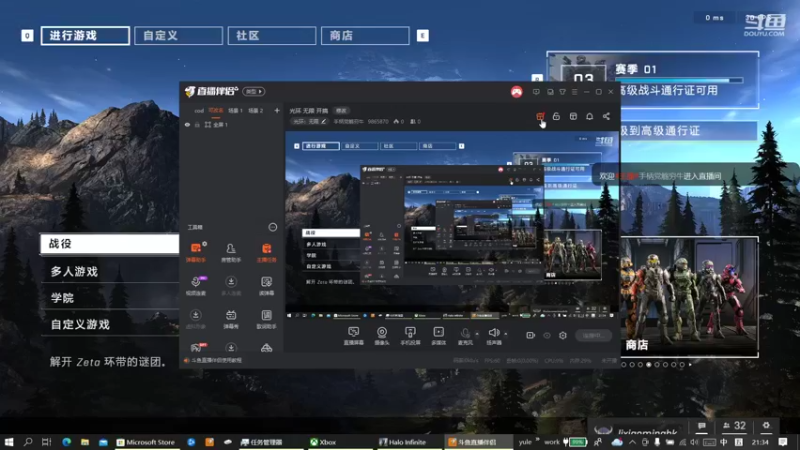Expand the speaker options arrow
Screen dimensions: 800x450
(x=506, y=334)
